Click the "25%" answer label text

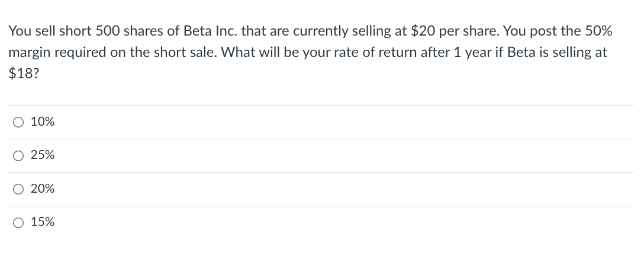pos(43,156)
